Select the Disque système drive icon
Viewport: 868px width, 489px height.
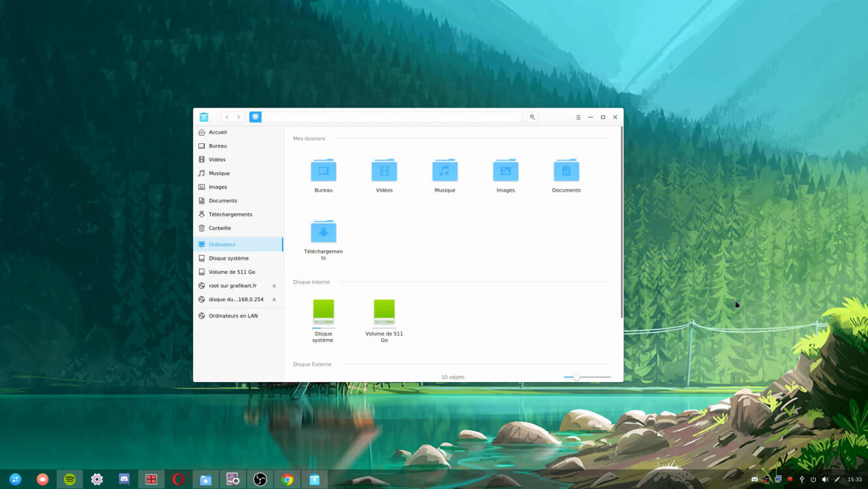323,312
